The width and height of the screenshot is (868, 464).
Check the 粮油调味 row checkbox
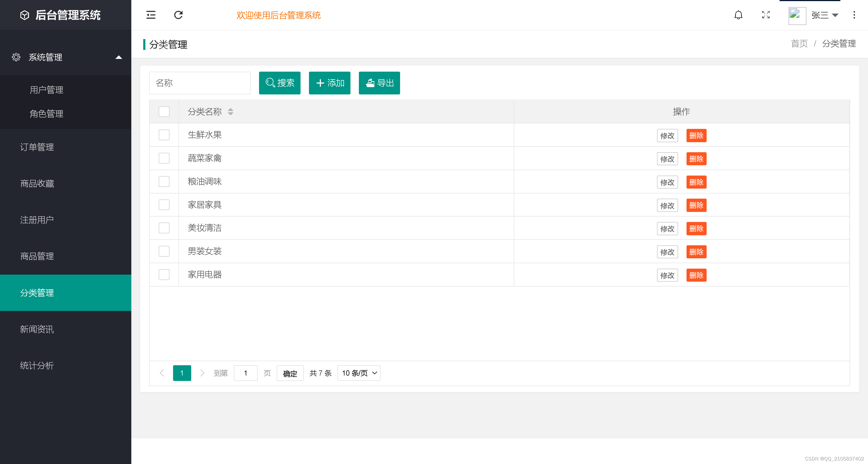pyautogui.click(x=164, y=181)
